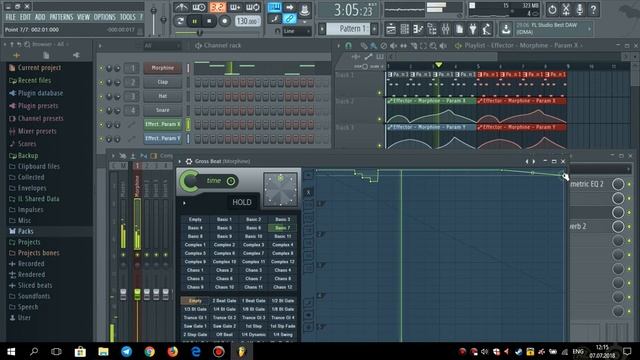
Task: Mute the Clap channel green light
Action: click(x=101, y=83)
